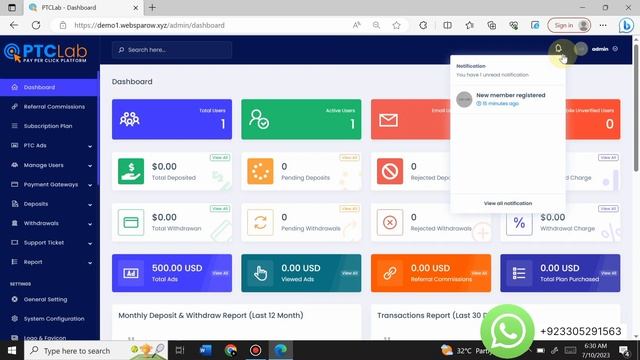Open the New member registered notification
640x360 pixels.
click(508, 99)
